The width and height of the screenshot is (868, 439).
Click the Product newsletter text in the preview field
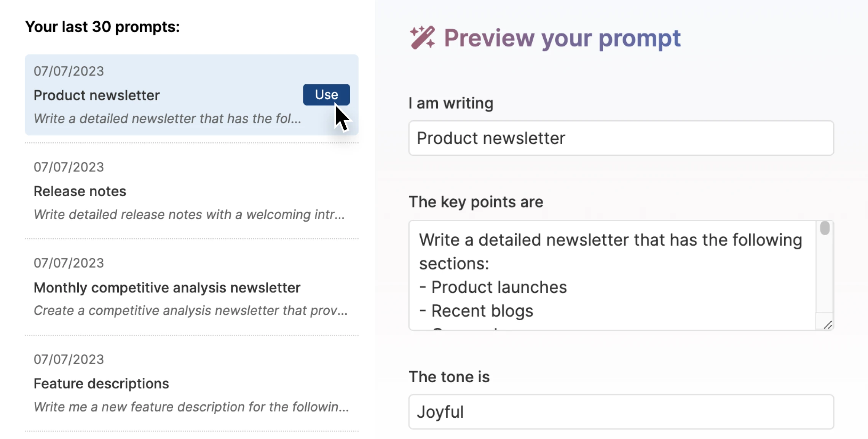click(x=490, y=138)
